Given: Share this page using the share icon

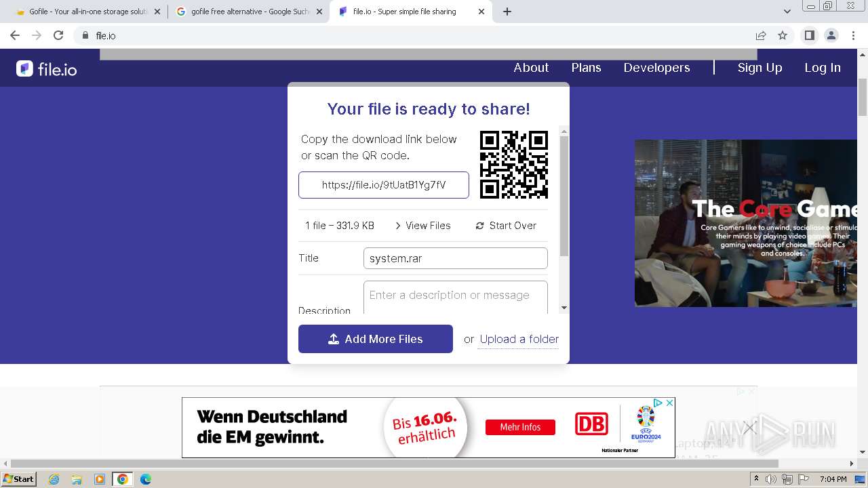Looking at the screenshot, I should tap(761, 35).
